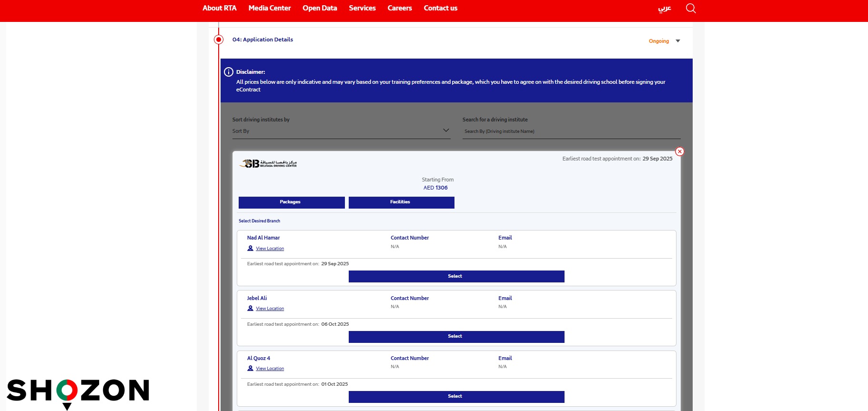Viewport: 868px width, 411px height.
Task: Go to the Media Center menu
Action: click(269, 8)
